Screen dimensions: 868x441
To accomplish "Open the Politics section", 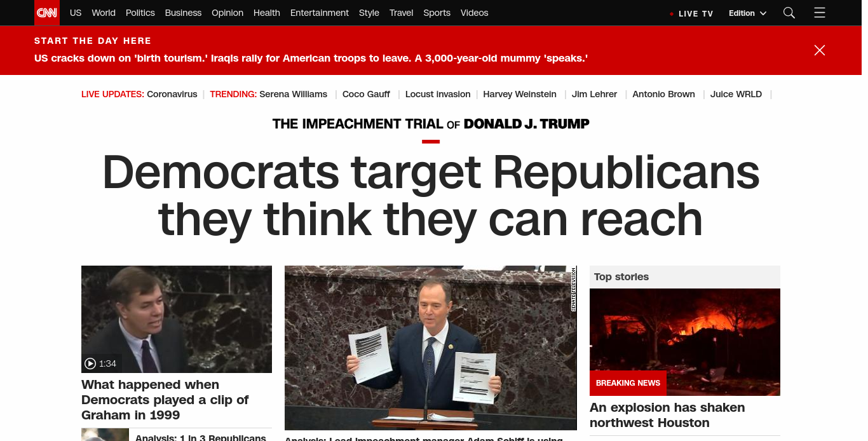I will click(140, 13).
